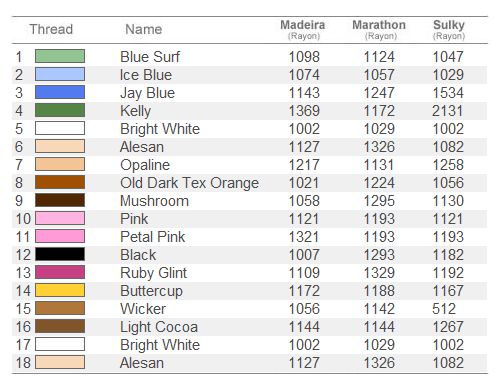Select the Light Cocoa row name
Viewport: 500px width, 384px height.
tap(159, 327)
